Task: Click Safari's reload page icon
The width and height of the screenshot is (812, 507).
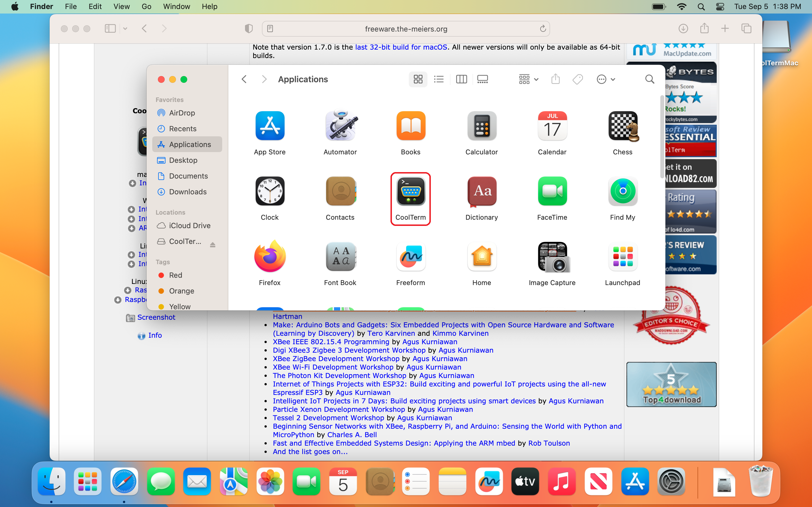Action: [x=542, y=29]
